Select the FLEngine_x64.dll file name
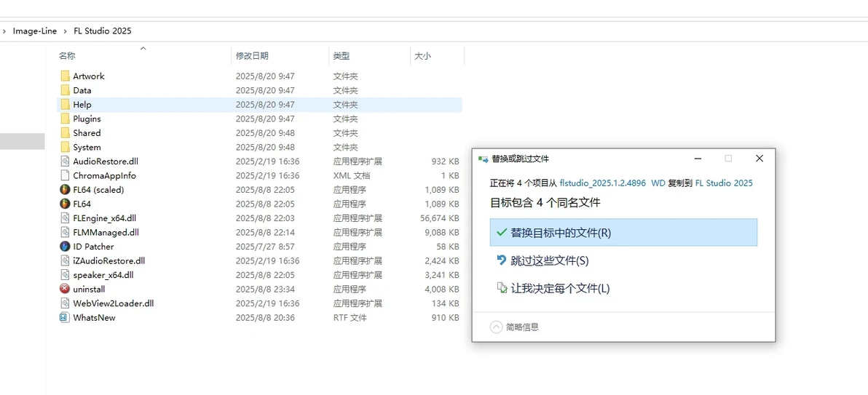 tap(105, 218)
